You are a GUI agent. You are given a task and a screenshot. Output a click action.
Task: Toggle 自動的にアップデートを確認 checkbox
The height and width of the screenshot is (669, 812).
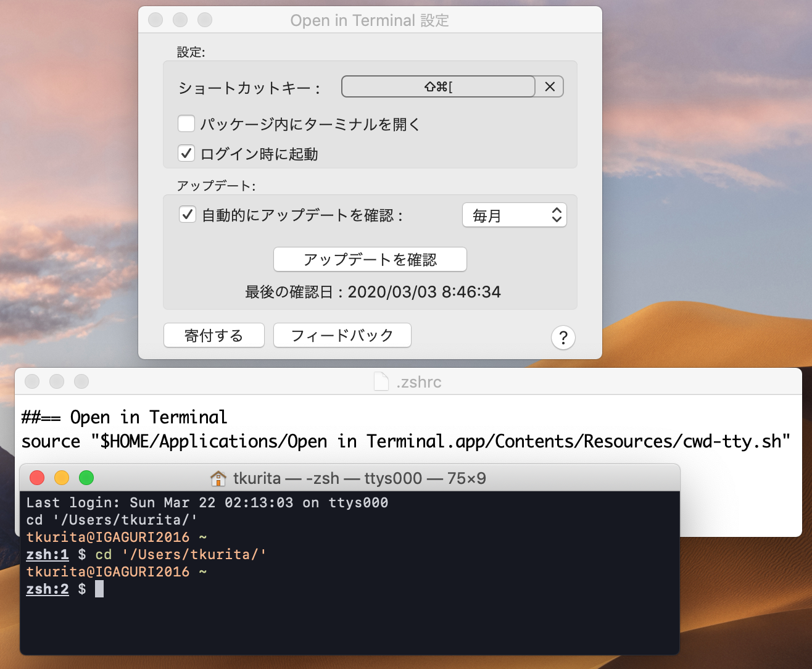pyautogui.click(x=188, y=215)
